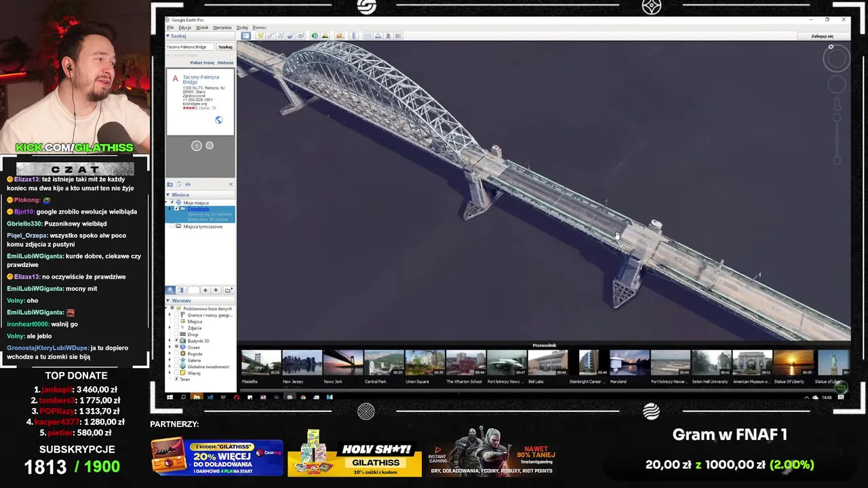
Task: Click the Add Path toolbar icon
Action: pyautogui.click(x=281, y=35)
